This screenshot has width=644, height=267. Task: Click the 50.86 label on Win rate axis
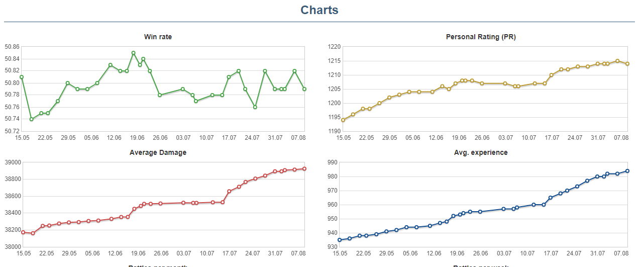point(12,47)
